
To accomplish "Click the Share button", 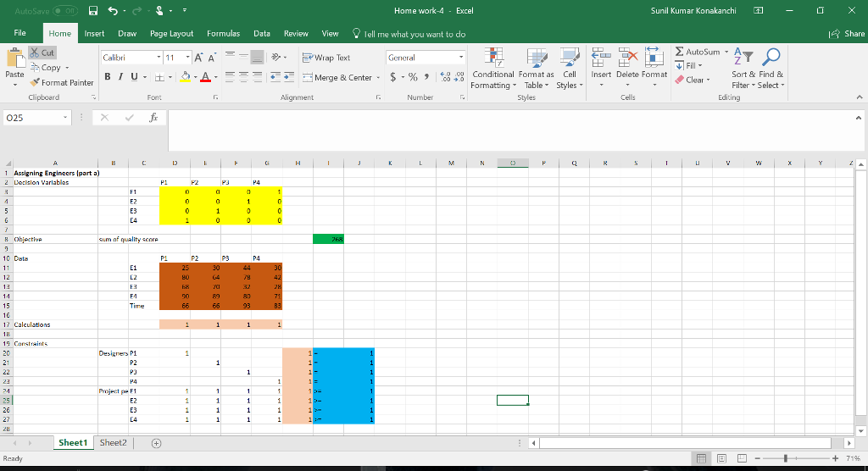I will pyautogui.click(x=847, y=34).
